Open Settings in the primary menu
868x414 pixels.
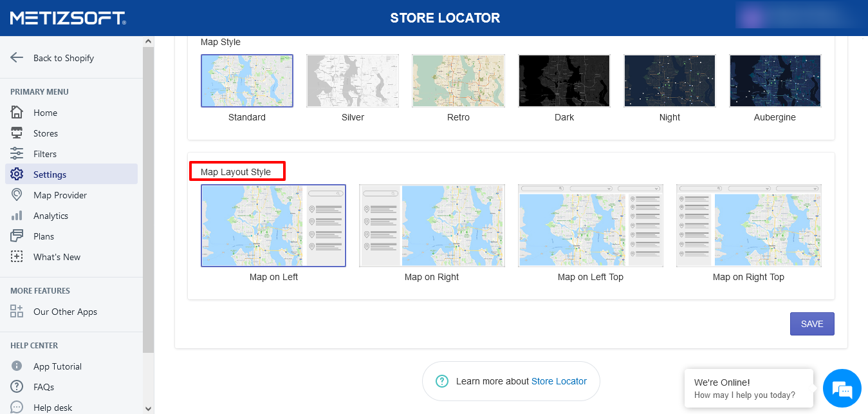pos(50,174)
